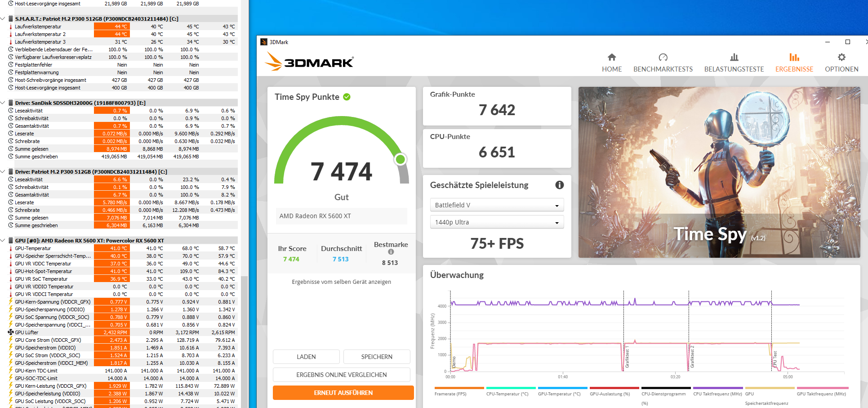Click the options gear icon
The image size is (868, 408).
point(841,57)
